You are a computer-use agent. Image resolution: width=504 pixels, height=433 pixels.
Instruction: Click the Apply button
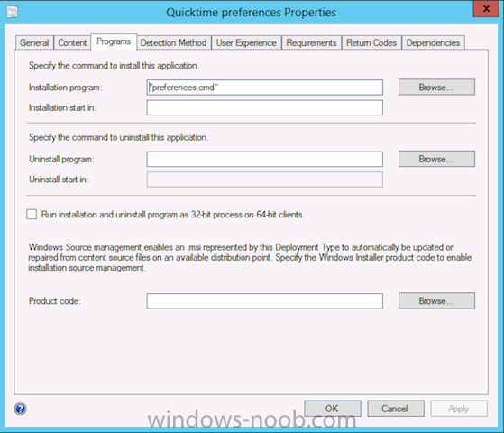[459, 409]
